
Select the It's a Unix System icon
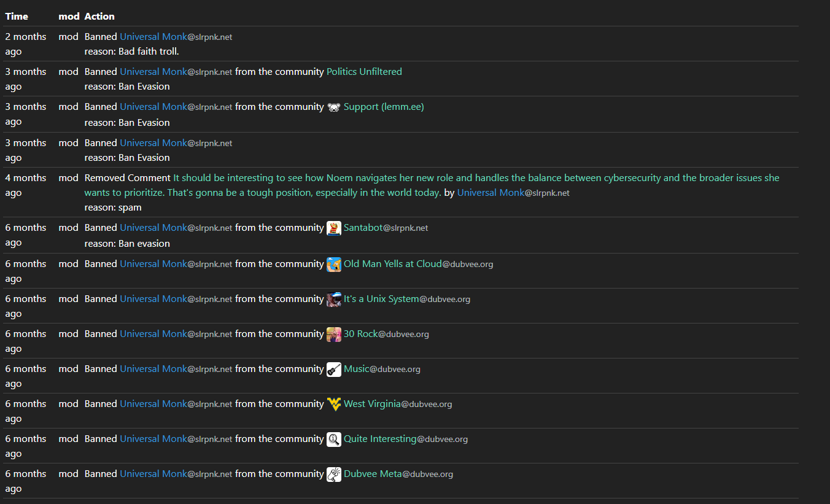point(334,299)
